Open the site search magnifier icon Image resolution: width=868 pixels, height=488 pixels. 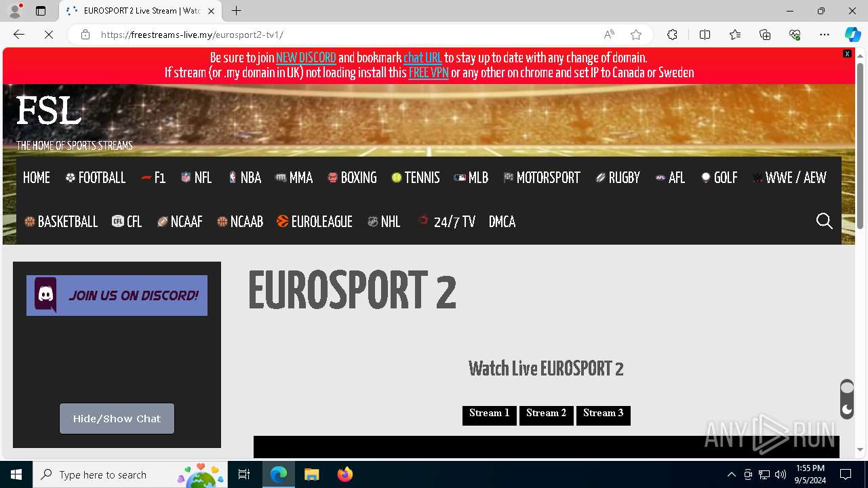click(824, 221)
